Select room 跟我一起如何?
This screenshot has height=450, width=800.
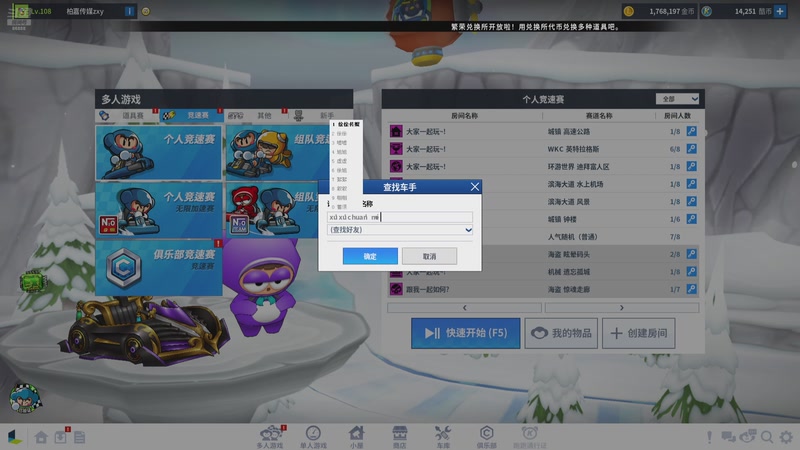point(543,289)
